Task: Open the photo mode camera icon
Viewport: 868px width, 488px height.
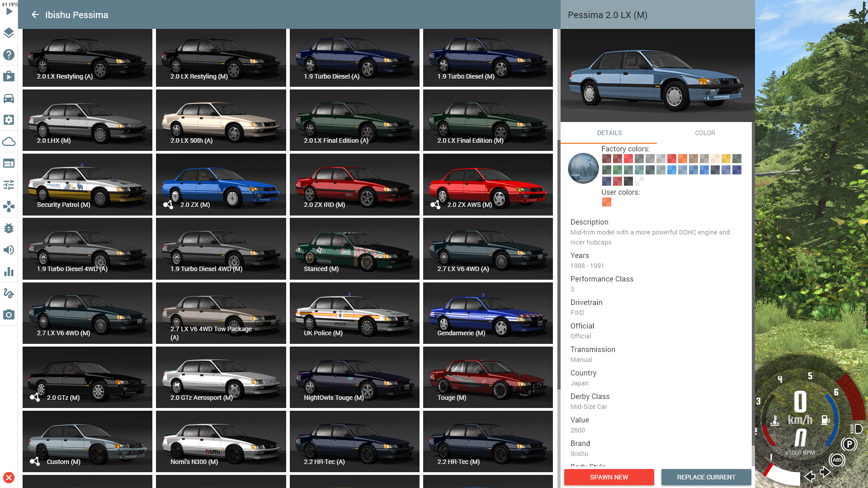Action: (9, 315)
